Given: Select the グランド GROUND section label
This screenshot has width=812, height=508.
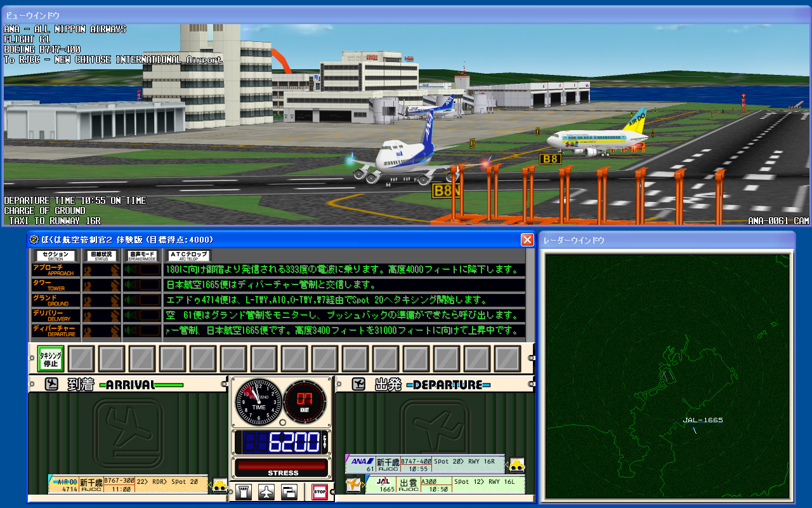Looking at the screenshot, I should [x=56, y=300].
